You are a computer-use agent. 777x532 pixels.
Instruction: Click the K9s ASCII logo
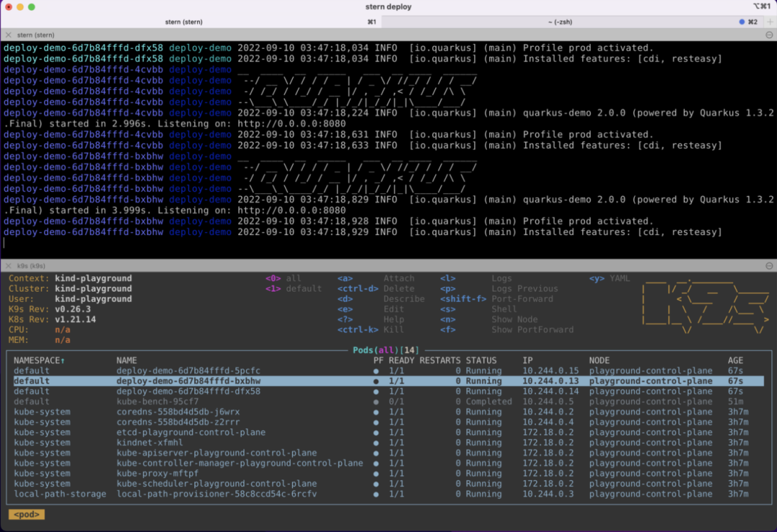[x=706, y=308]
